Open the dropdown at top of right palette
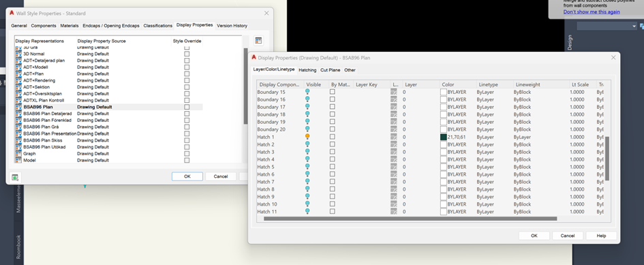This screenshot has height=265, width=644. click(607, 26)
